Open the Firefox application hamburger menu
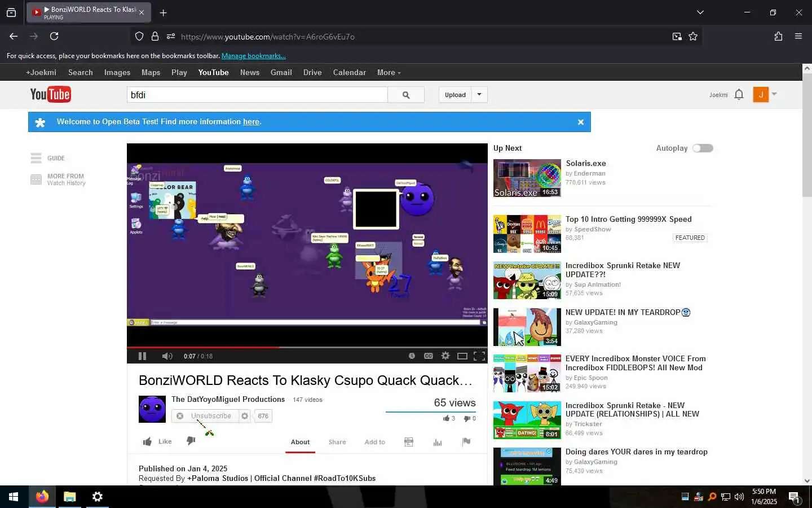 pos(798,36)
